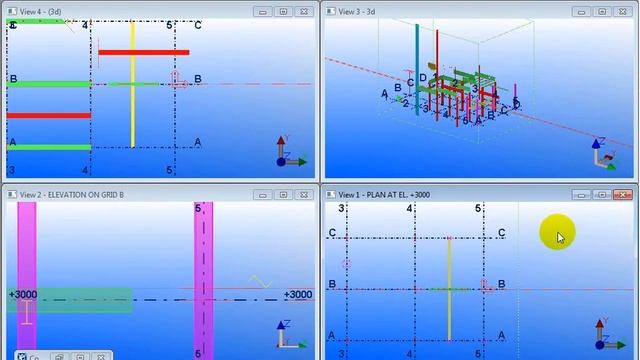Close View 1 - PLAN AT EL. +3000
This screenshot has height=360, width=640.
point(623,195)
